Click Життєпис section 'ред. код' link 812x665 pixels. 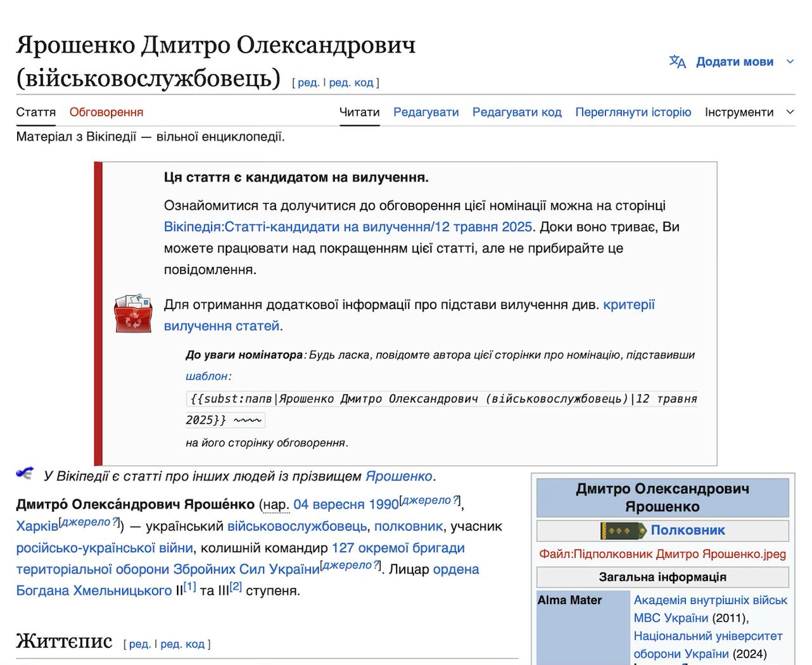pyautogui.click(x=183, y=644)
